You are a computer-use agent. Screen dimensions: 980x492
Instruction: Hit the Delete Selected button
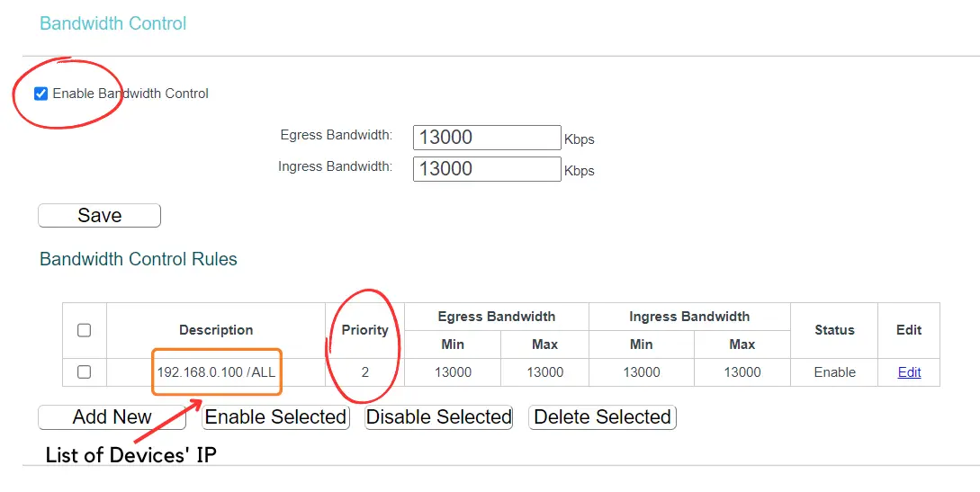[602, 417]
